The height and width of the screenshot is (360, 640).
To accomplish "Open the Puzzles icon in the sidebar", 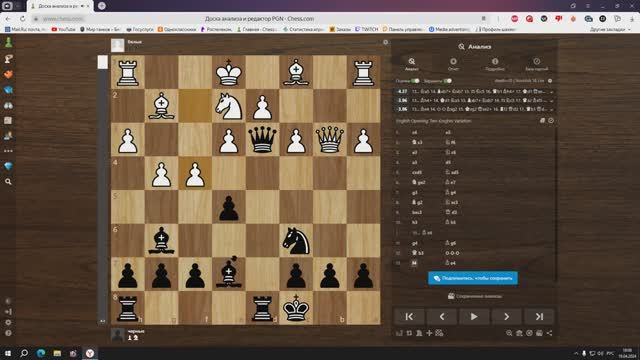I will [8, 74].
